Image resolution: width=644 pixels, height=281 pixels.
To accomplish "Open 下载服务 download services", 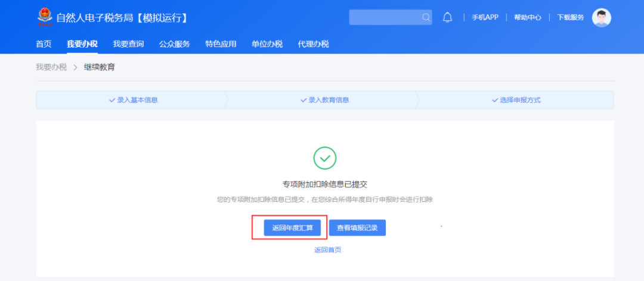I will (570, 17).
